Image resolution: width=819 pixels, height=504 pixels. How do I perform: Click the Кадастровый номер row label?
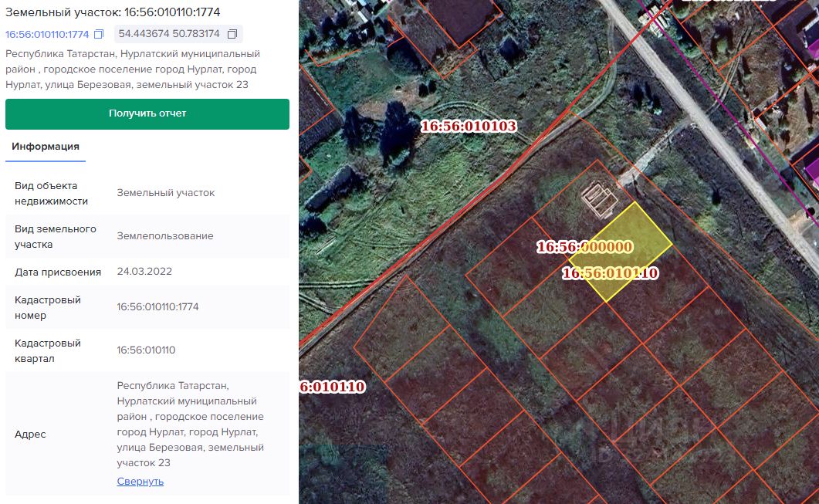pos(48,308)
